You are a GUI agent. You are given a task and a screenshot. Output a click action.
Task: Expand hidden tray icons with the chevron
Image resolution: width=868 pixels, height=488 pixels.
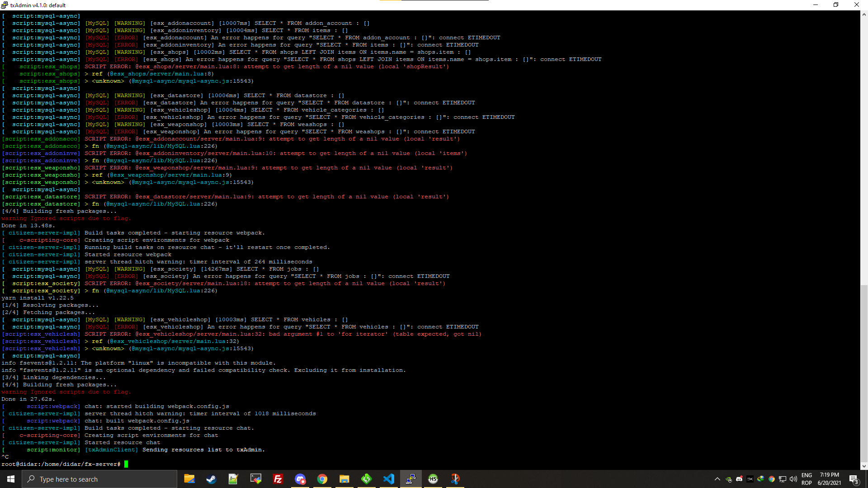coord(717,479)
